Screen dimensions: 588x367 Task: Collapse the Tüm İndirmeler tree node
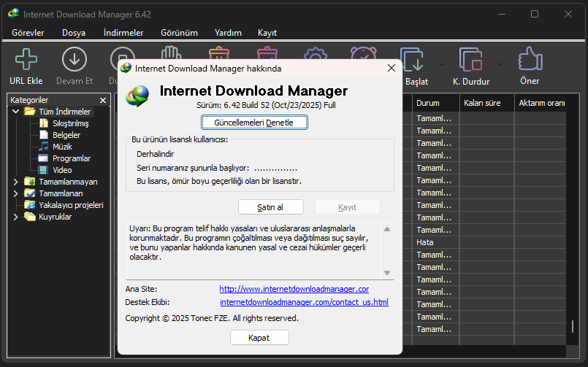(16, 112)
